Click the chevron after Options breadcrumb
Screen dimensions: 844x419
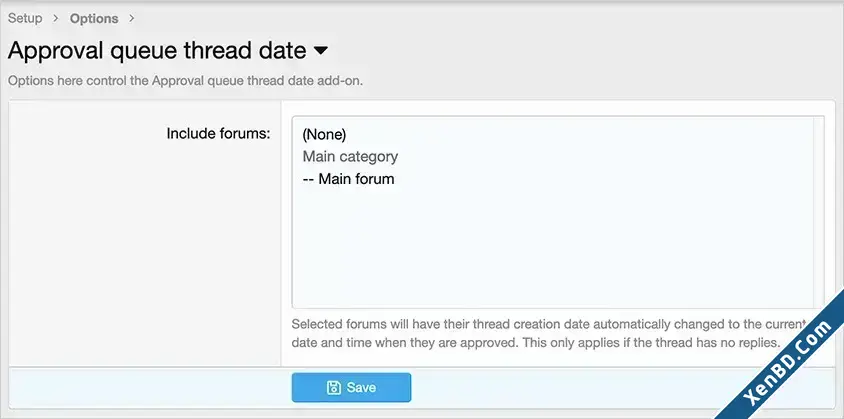point(131,18)
